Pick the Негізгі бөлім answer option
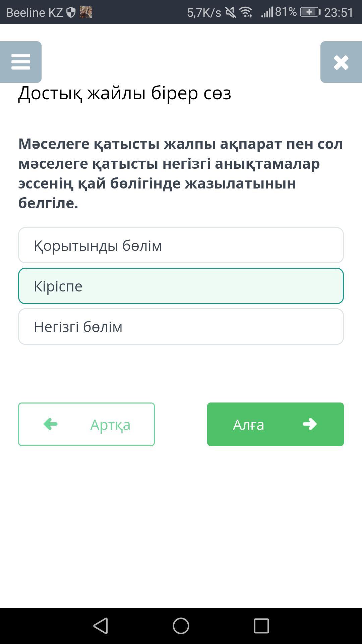 tap(181, 327)
